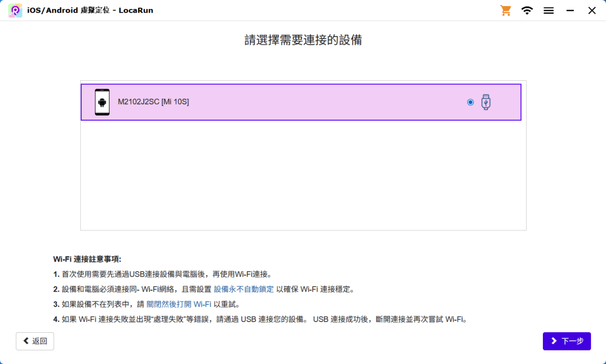
Task: Click the 請選擇需要連接的設備 heading
Action: [x=303, y=40]
